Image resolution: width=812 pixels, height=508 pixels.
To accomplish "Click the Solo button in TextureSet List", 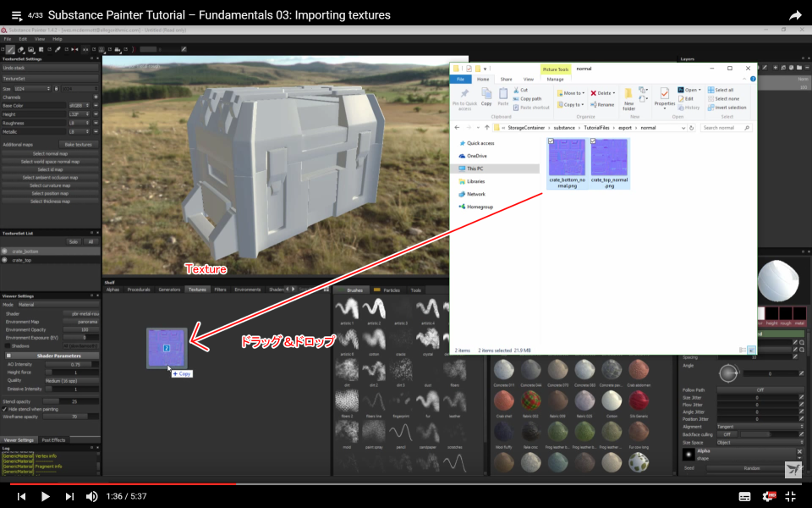I will click(73, 241).
